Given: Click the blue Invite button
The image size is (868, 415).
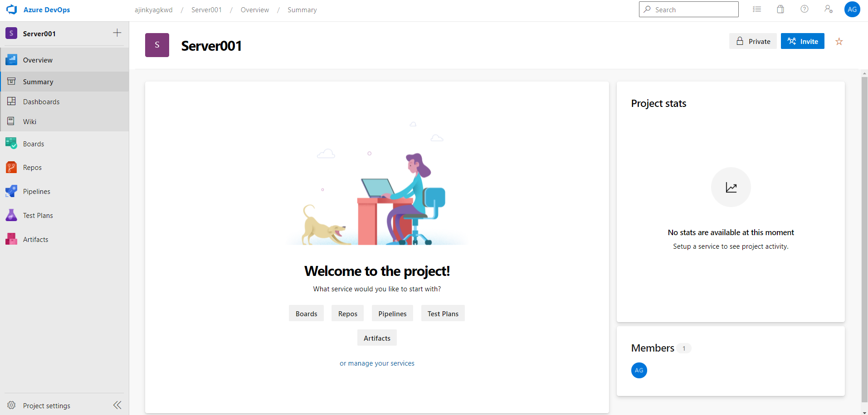Looking at the screenshot, I should coord(802,41).
